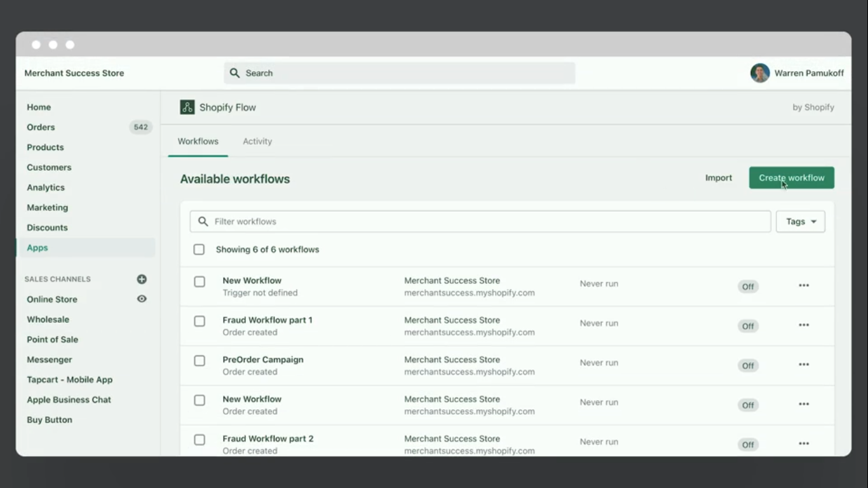Click the Filter workflows magnifier icon
The image size is (868, 488).
point(203,222)
